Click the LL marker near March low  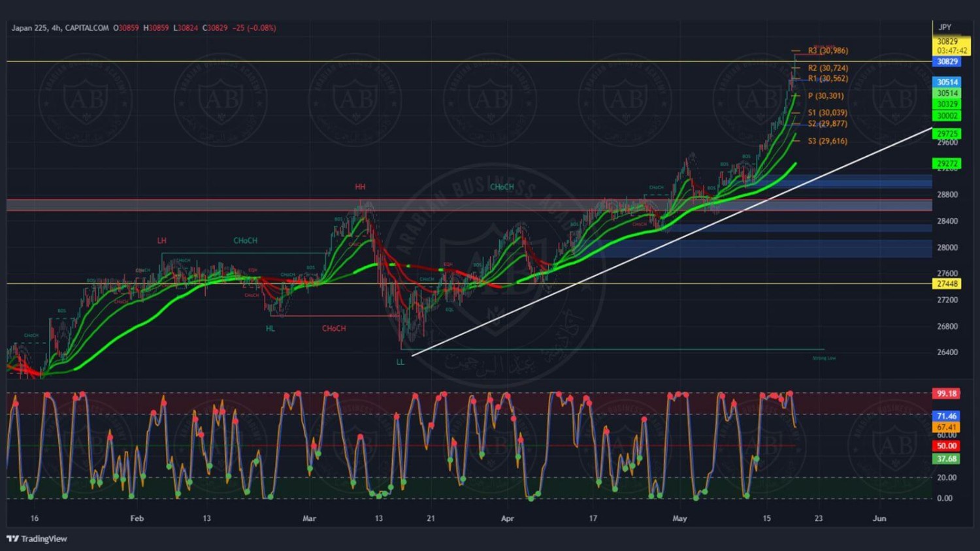(x=400, y=362)
